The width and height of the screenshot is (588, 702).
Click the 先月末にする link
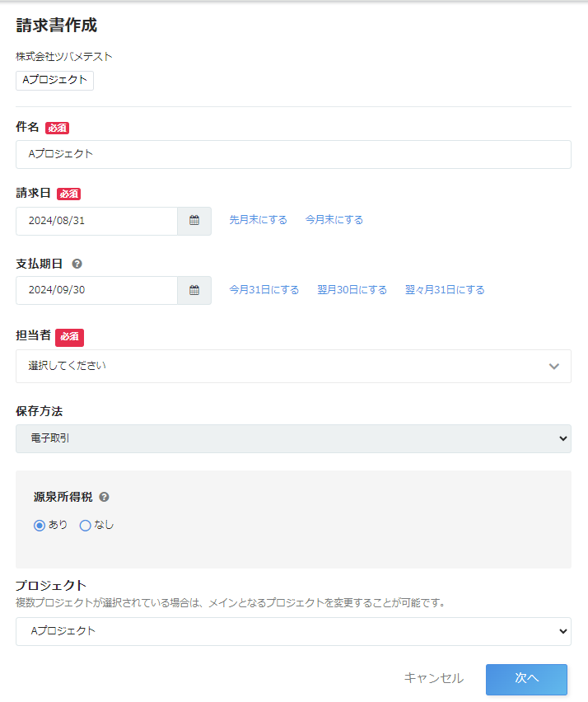259,220
